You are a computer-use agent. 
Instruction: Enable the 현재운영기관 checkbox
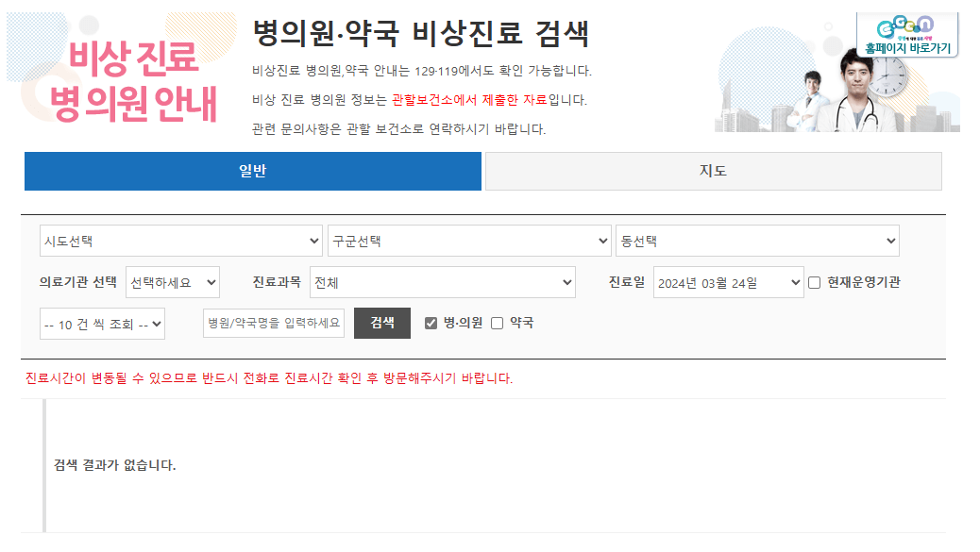pyautogui.click(x=815, y=283)
